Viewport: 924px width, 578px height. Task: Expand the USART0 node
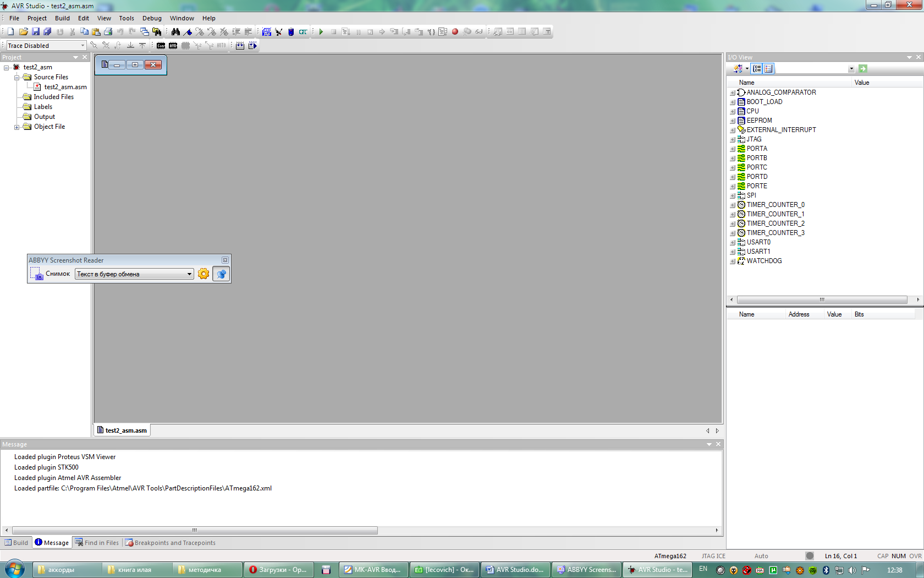(x=733, y=243)
